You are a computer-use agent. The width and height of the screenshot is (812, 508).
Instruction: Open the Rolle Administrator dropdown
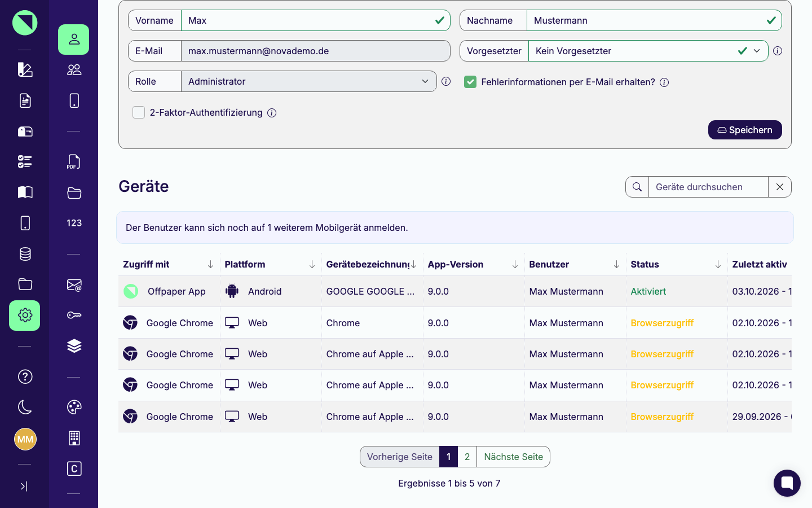(x=309, y=81)
